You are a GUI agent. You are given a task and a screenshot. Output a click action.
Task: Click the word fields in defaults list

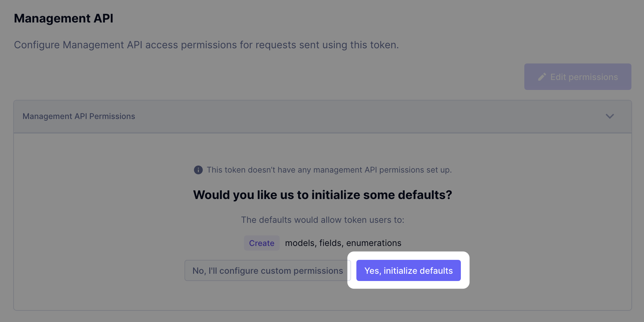point(331,243)
